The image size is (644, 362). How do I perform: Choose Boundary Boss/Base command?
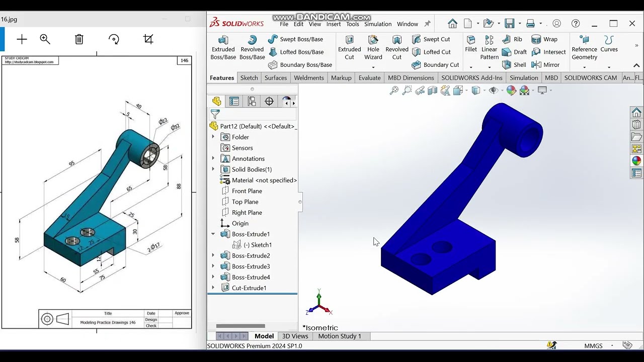300,65
